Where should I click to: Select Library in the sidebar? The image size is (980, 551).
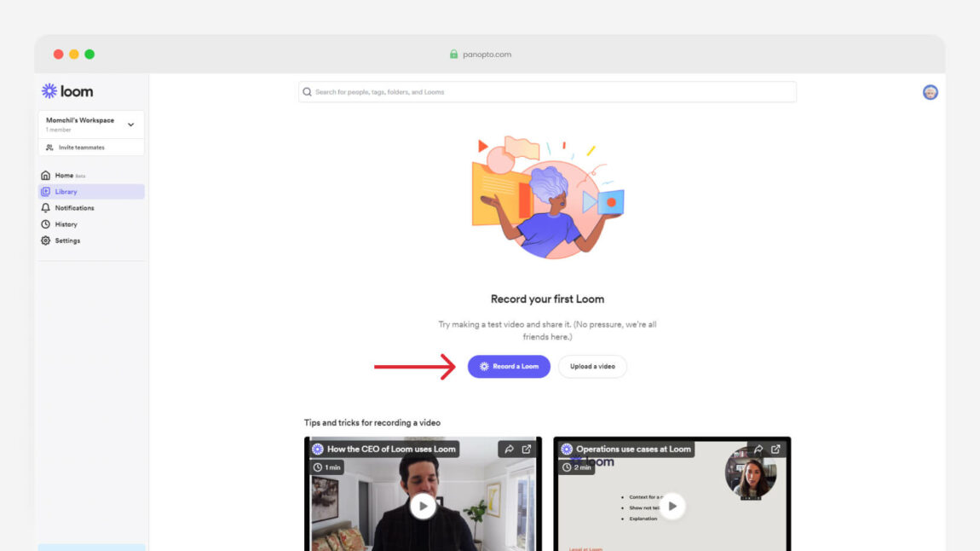(65, 191)
